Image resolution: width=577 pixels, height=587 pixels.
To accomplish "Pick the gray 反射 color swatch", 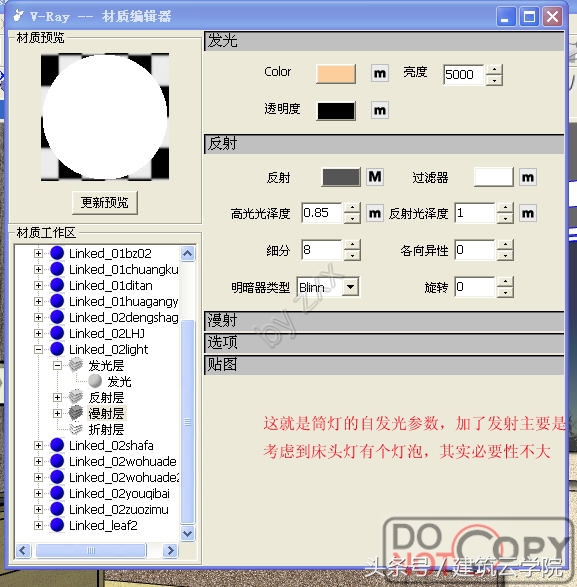I will tap(341, 177).
